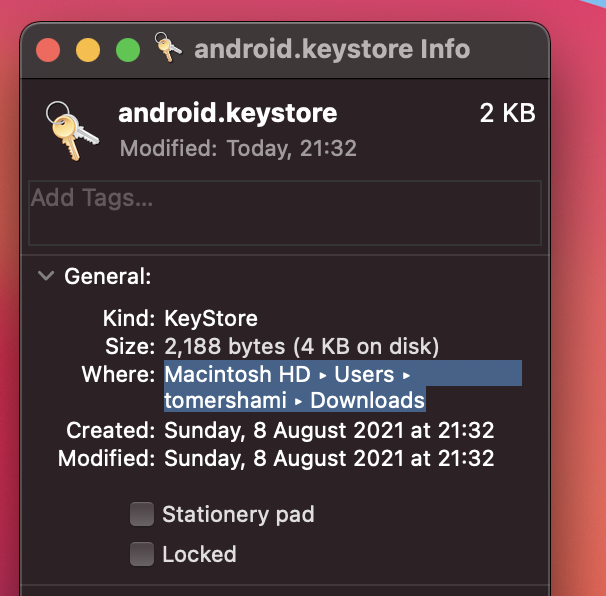
Task: Click tomershami in the Where path
Action: click(x=225, y=400)
